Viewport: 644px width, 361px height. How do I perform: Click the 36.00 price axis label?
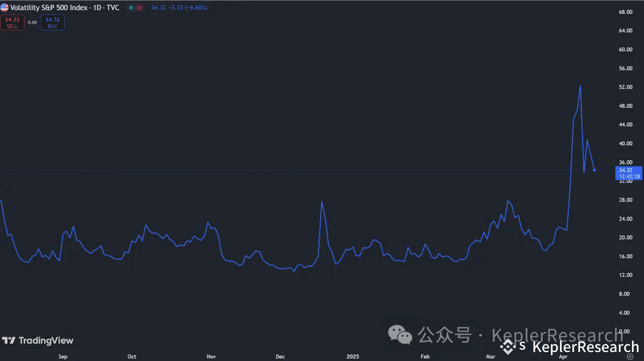tap(626, 163)
